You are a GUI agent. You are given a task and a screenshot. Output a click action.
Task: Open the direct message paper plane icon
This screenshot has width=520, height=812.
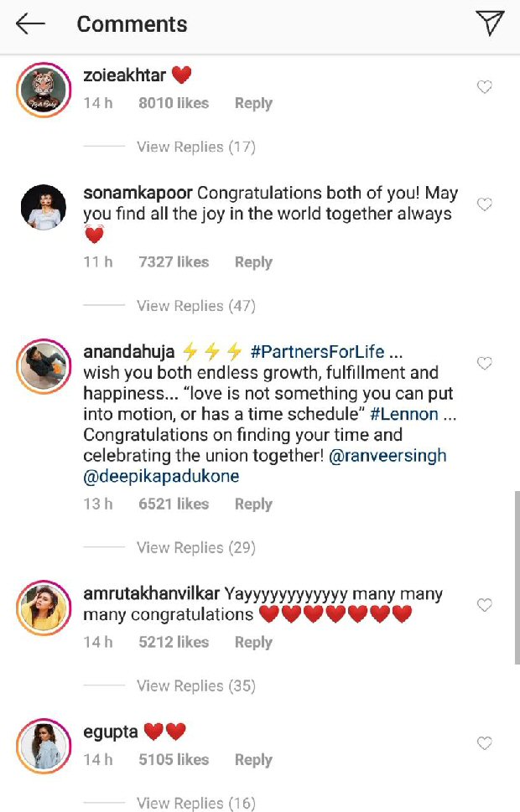click(x=490, y=24)
